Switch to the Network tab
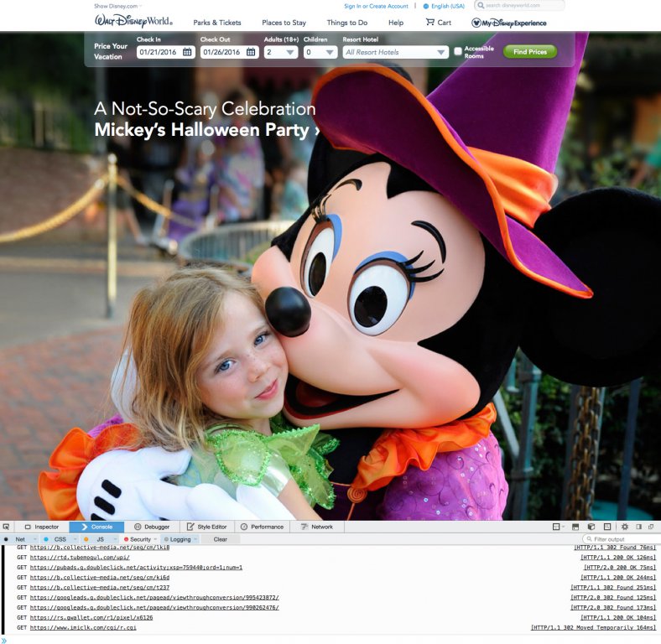661x644 pixels. (x=317, y=527)
